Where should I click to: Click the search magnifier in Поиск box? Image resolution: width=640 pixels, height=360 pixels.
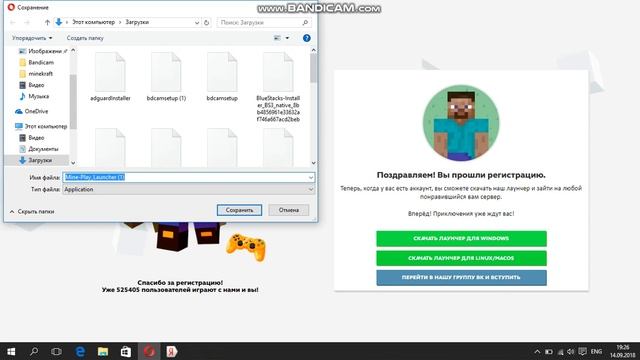point(305,22)
